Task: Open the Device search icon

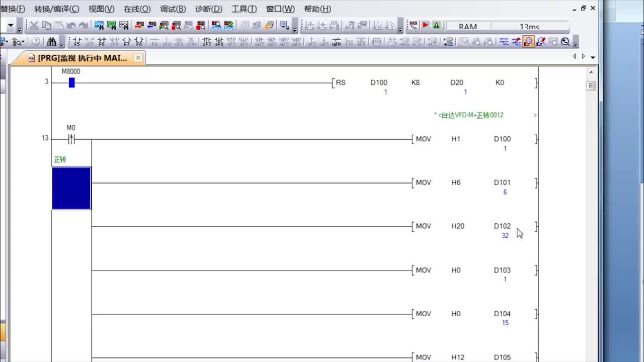Action: [x=99, y=25]
